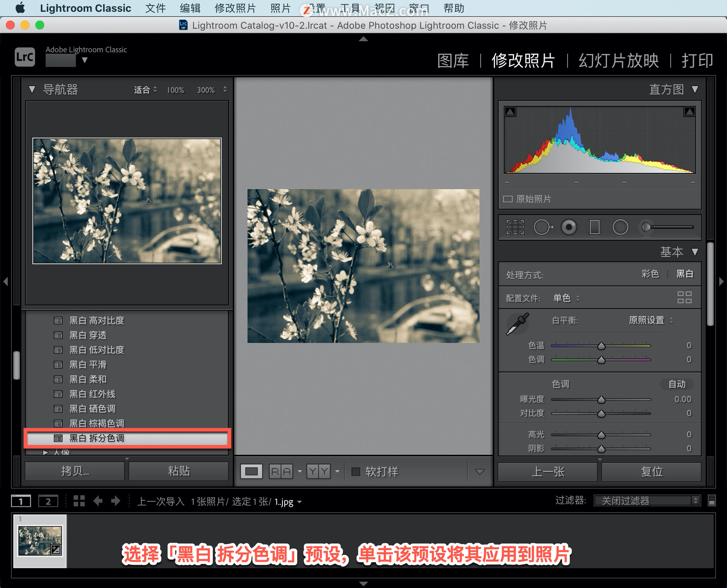
Task: Open the white balance 原照设置 dropdown
Action: pos(651,320)
